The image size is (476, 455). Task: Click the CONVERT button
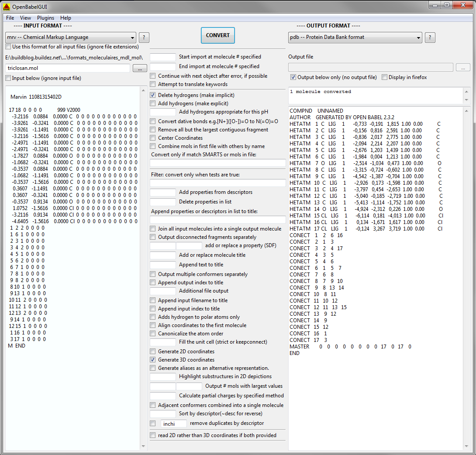[x=217, y=35]
